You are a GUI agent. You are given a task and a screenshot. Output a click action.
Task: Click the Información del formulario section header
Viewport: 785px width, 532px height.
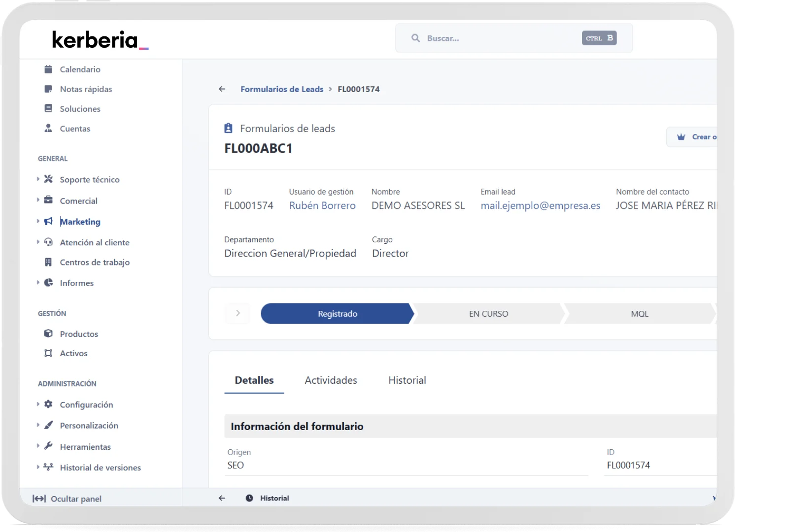click(471, 426)
